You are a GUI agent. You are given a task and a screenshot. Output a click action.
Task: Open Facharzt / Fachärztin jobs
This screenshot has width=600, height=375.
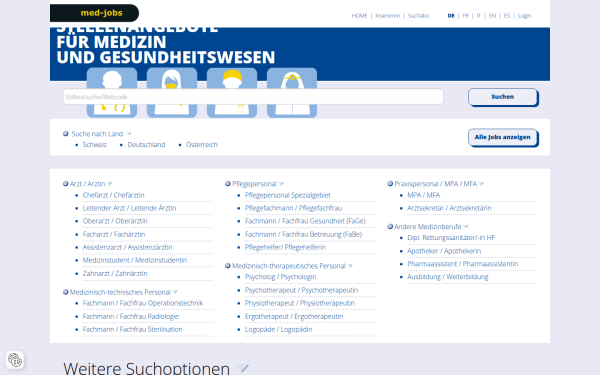(114, 234)
